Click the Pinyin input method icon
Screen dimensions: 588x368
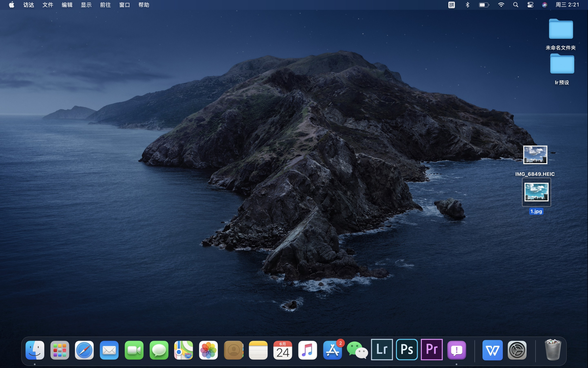(x=452, y=5)
